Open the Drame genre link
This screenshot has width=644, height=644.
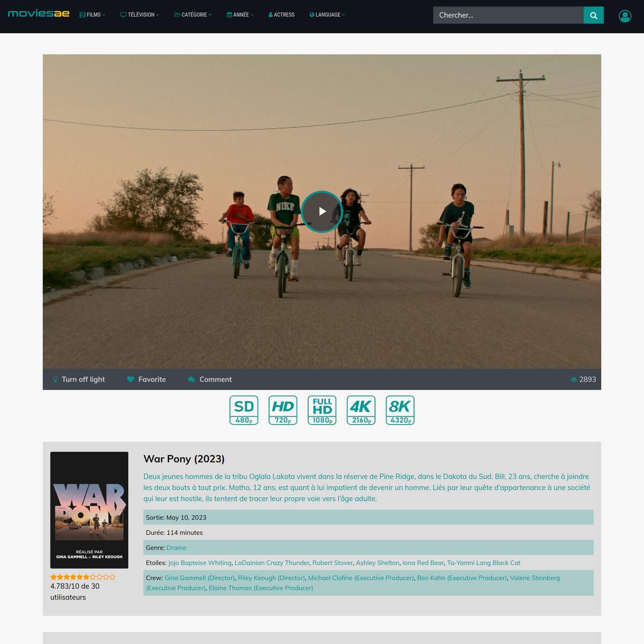point(176,548)
